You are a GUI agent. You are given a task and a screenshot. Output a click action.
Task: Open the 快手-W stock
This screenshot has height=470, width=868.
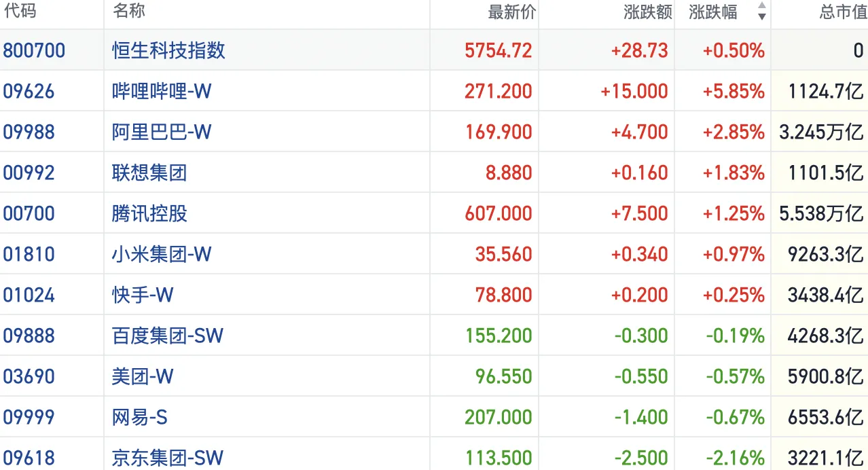click(x=143, y=295)
